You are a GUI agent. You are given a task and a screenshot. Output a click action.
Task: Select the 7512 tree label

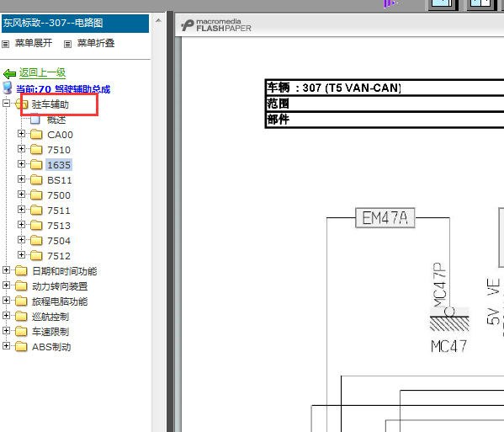[59, 255]
